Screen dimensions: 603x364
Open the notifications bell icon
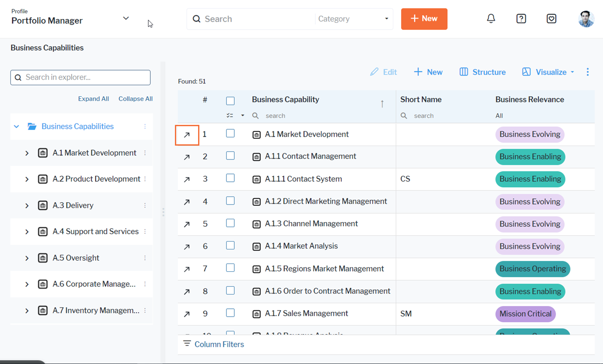pyautogui.click(x=491, y=19)
